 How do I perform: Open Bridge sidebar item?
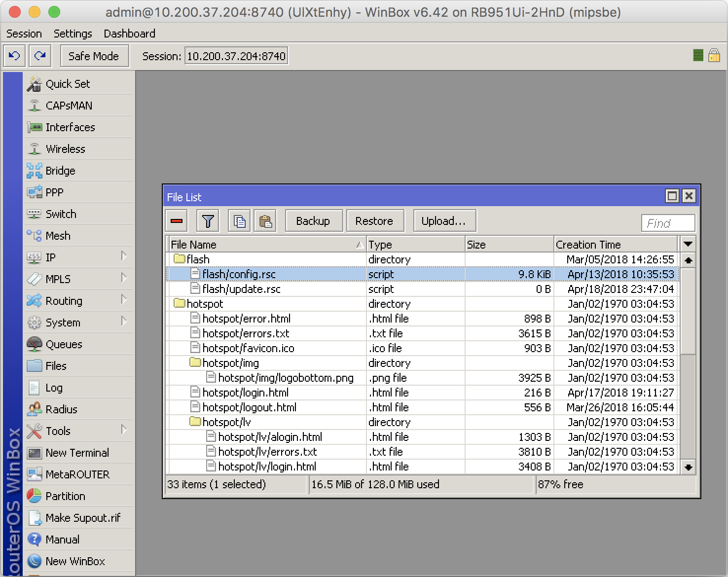pyautogui.click(x=79, y=171)
